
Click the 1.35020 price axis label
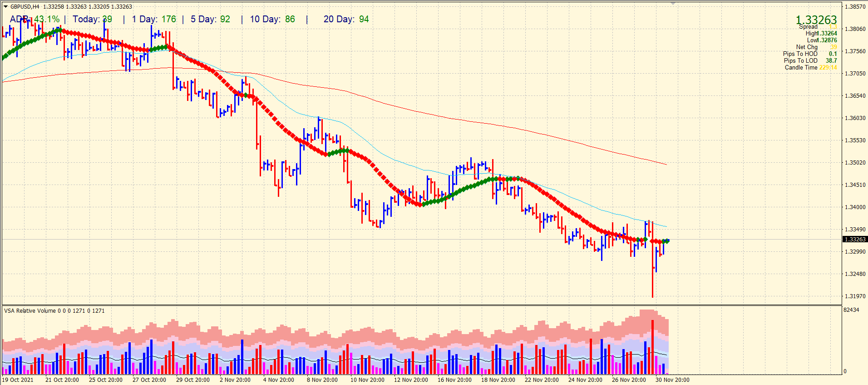[x=855, y=163]
